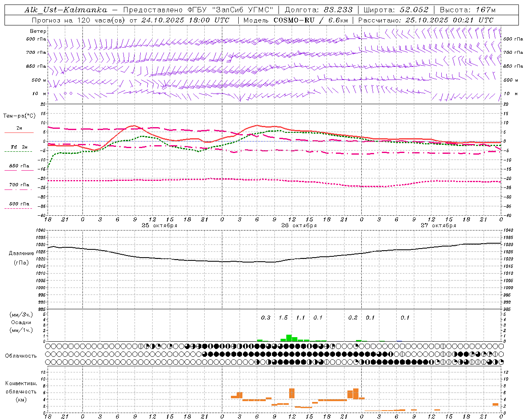Click the 'Высота: 167м' elevation label

coord(468,10)
